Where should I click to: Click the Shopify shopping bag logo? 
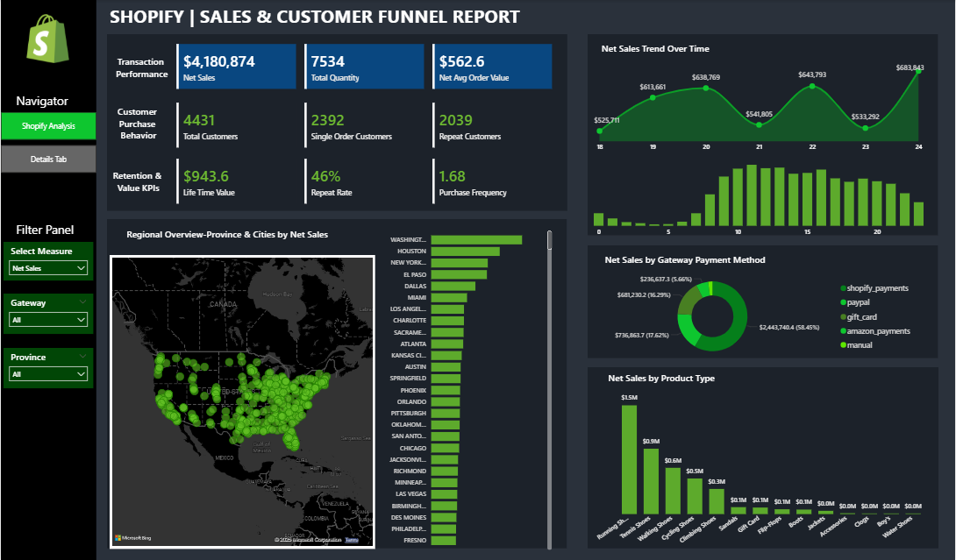pos(47,39)
